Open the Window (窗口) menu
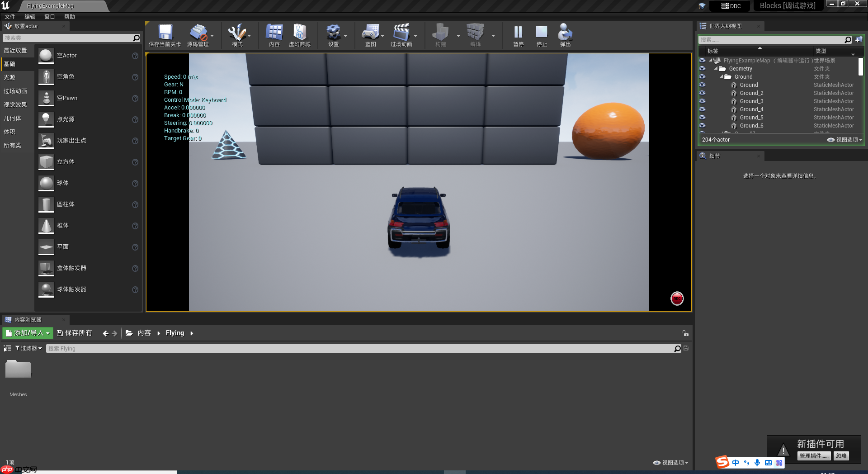 [50, 17]
